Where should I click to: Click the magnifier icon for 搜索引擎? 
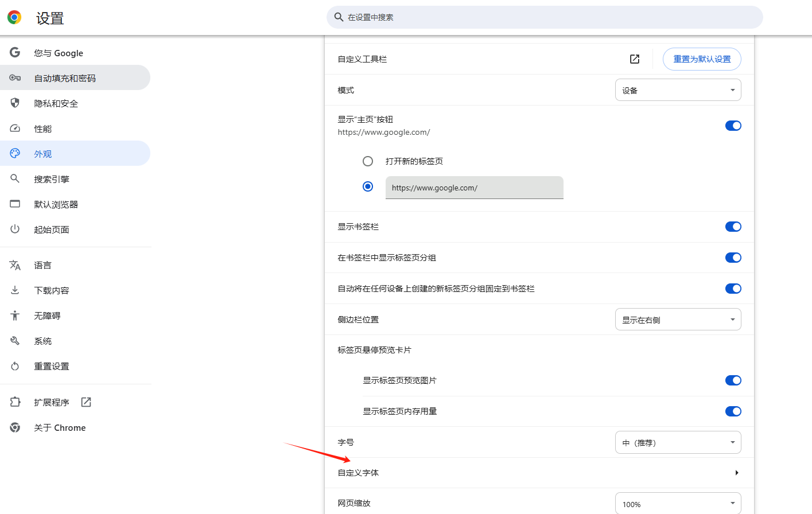tap(15, 179)
